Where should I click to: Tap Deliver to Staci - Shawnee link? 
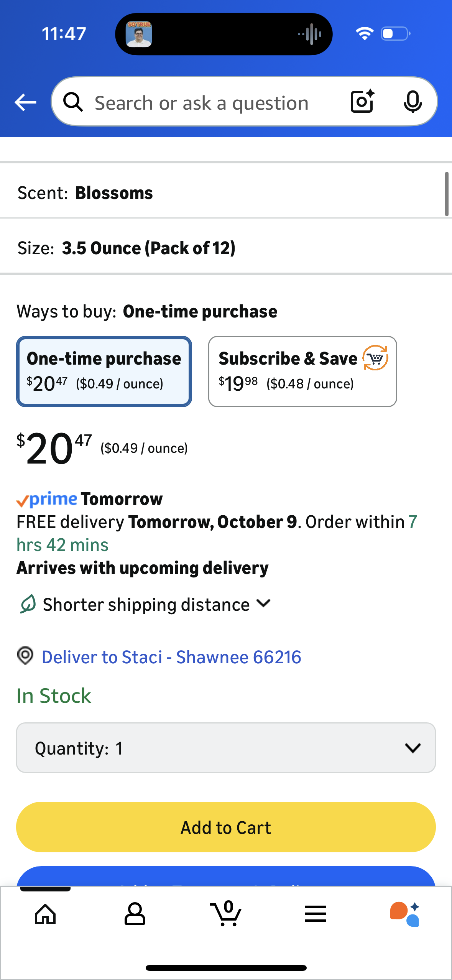click(171, 657)
